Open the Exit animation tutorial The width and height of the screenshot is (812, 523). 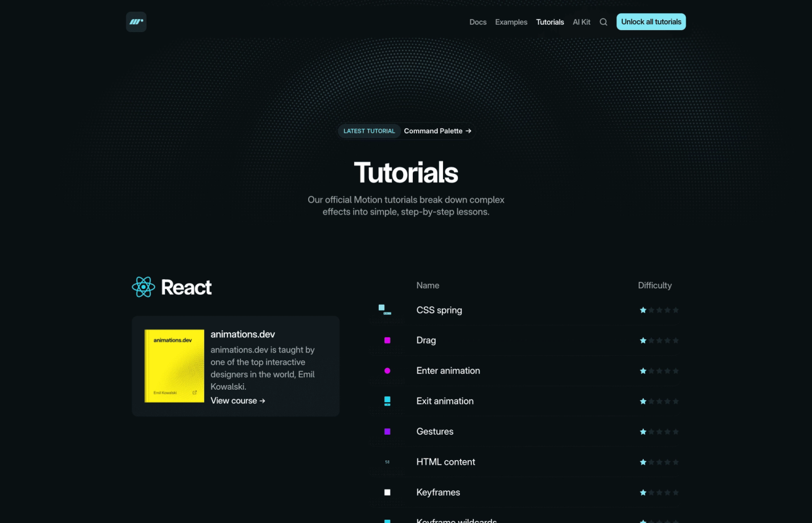click(x=445, y=401)
